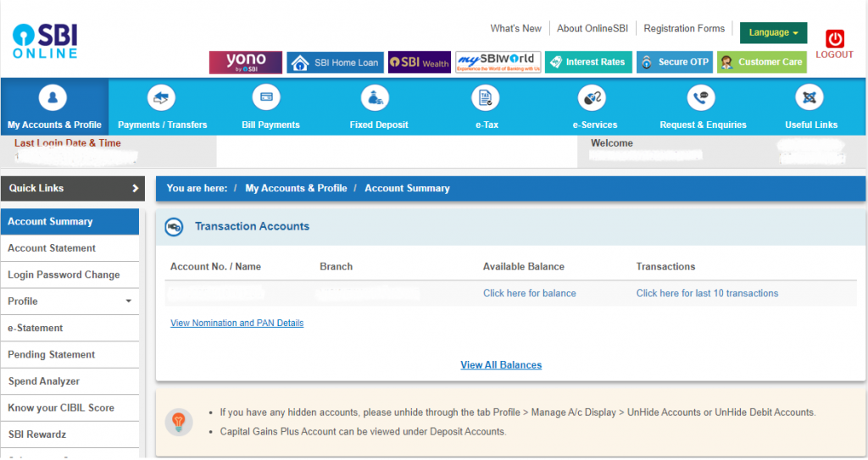Select Request & Enquiries menu label
Viewport: 868px width, 460px height.
point(703,125)
